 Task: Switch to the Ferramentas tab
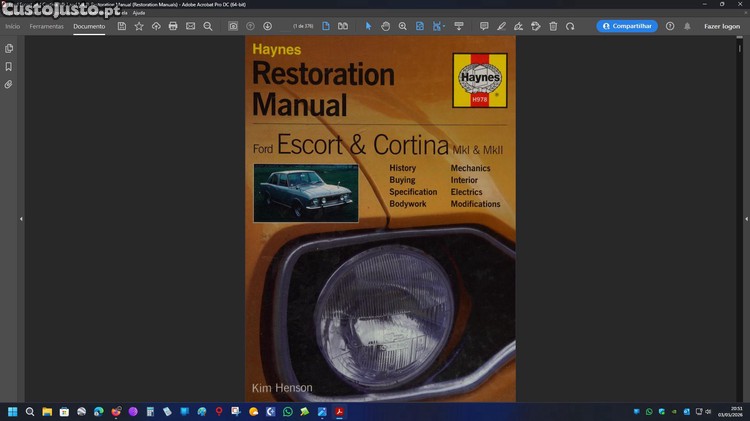[x=46, y=26]
